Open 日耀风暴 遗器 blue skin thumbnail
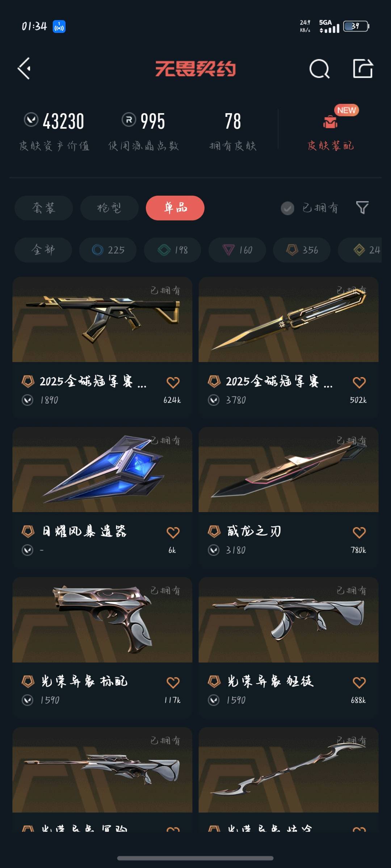The width and height of the screenshot is (391, 868). coord(102,469)
